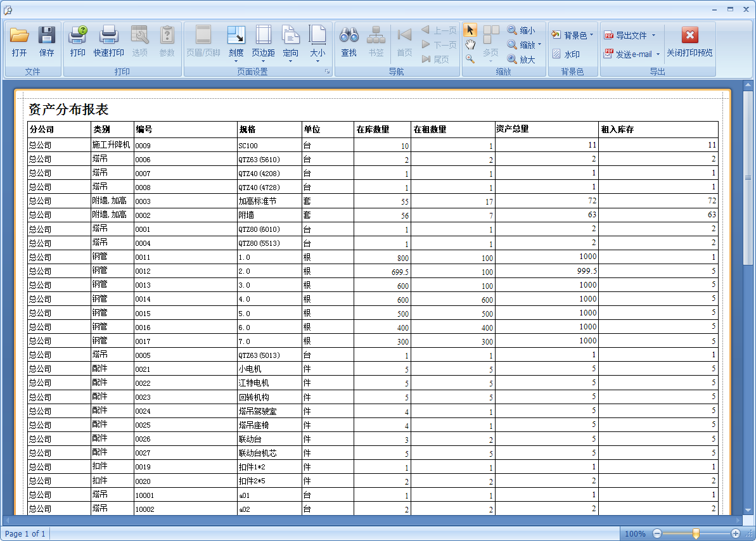Start 快速打印 quick print

(109, 42)
